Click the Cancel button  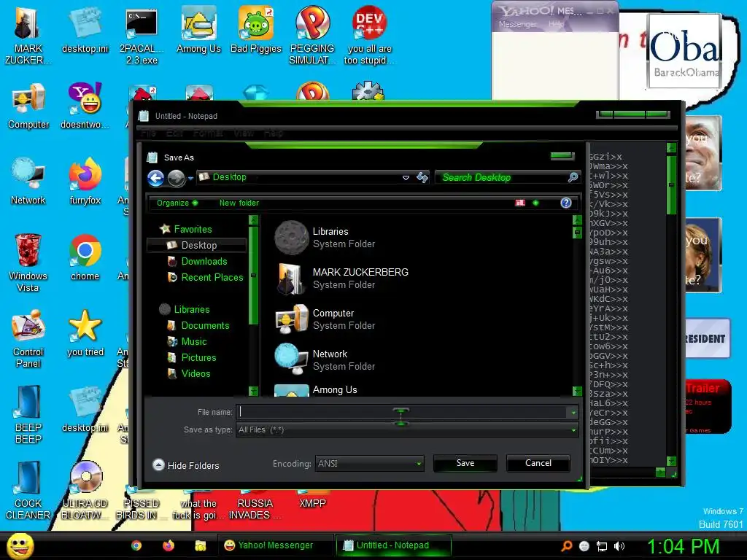coord(538,463)
